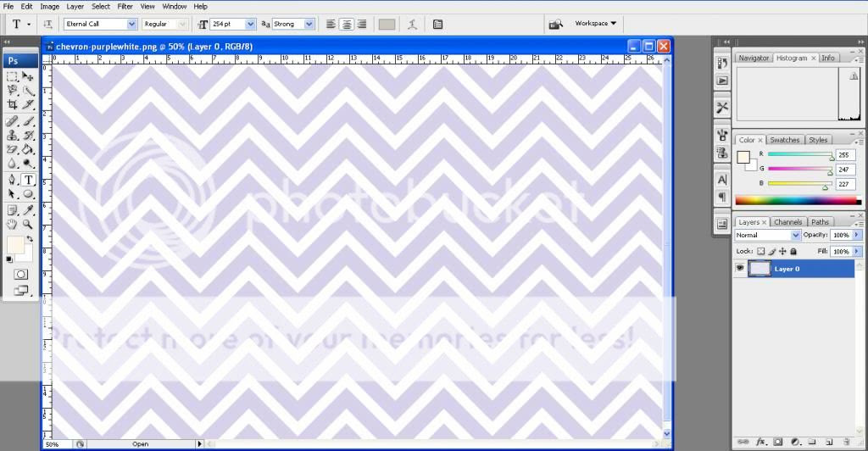Viewport: 868px width, 451px height.
Task: Select the Lasso tool
Action: pyautogui.click(x=12, y=90)
